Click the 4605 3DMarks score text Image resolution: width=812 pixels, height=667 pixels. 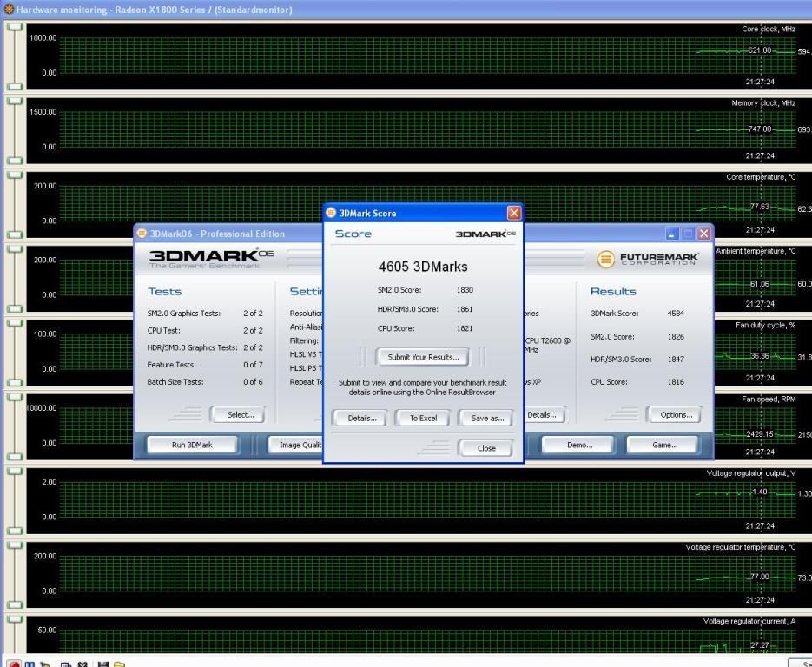pos(423,267)
